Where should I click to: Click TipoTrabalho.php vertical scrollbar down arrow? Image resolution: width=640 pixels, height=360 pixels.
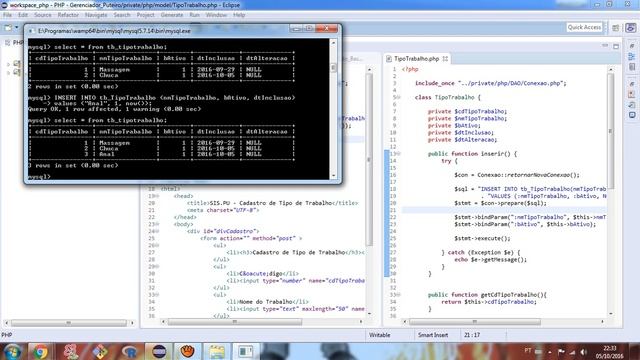pyautogui.click(x=611, y=313)
